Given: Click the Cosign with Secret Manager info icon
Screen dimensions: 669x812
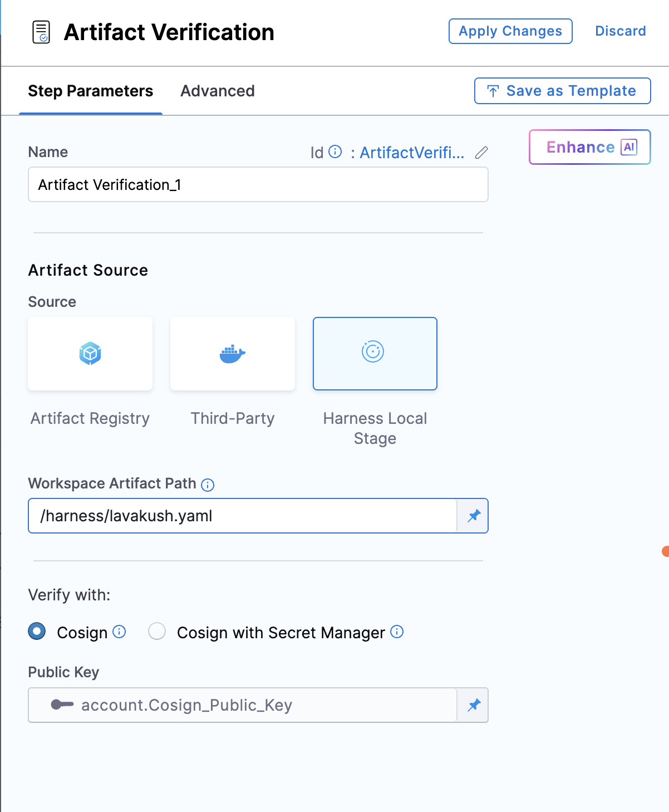Looking at the screenshot, I should pos(397,632).
